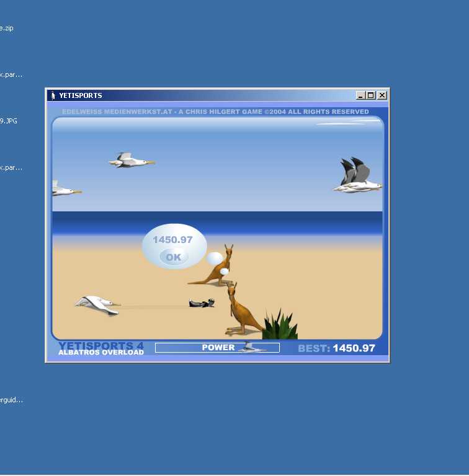Image resolution: width=469 pixels, height=476 pixels.
Task: Click the BEST: 1450.97 score readout
Action: (337, 348)
